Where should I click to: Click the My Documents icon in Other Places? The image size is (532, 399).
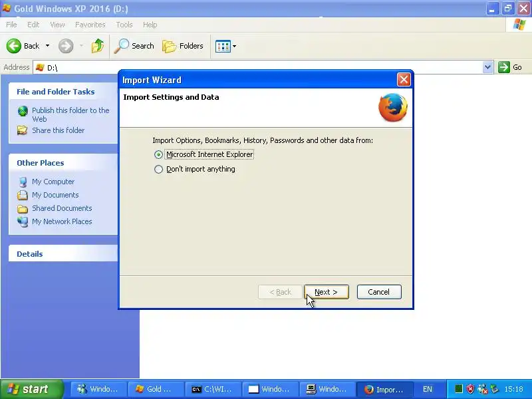coord(23,195)
